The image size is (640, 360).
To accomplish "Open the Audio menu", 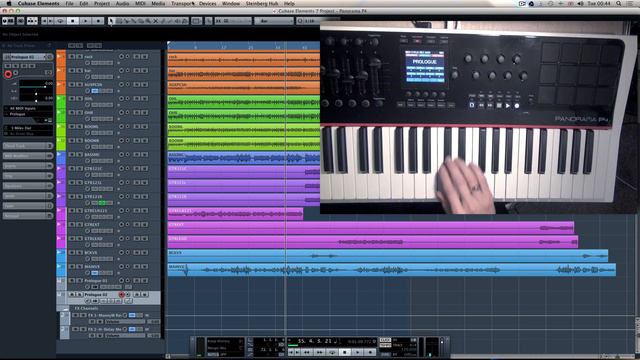I will (x=122, y=3).
